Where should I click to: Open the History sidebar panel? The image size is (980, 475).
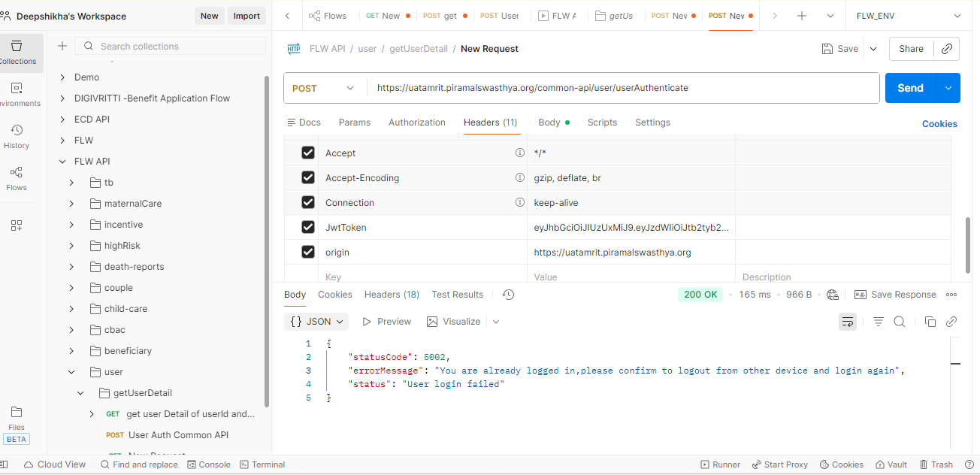17,136
